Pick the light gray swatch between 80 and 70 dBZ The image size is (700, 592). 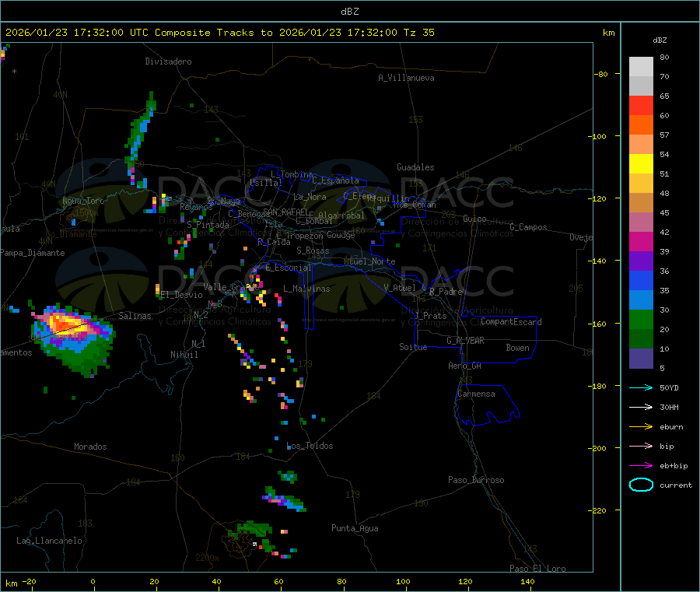pyautogui.click(x=641, y=67)
